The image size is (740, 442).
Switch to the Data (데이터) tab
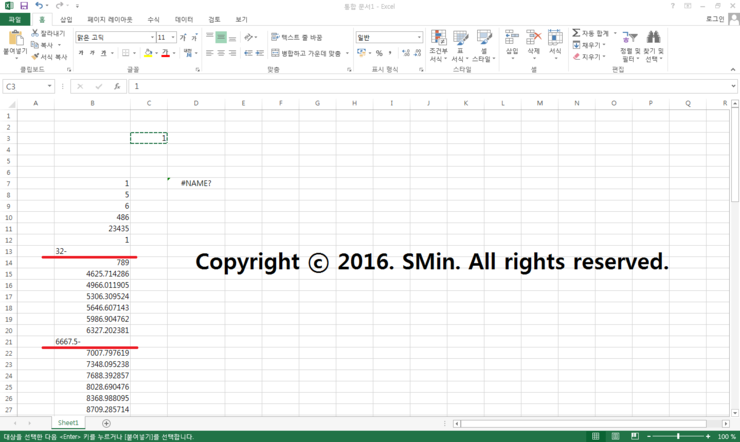coord(184,19)
